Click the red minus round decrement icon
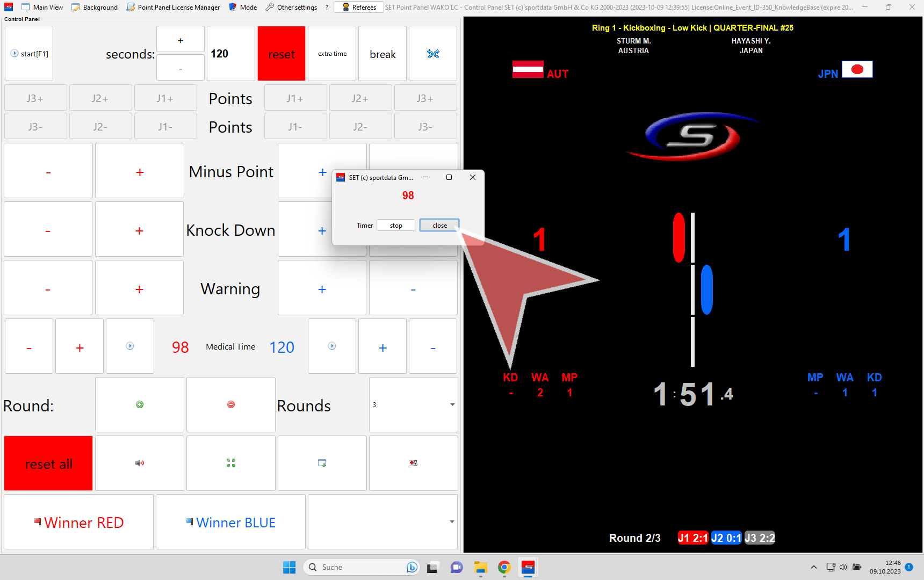The width and height of the screenshot is (924, 580). tap(231, 404)
